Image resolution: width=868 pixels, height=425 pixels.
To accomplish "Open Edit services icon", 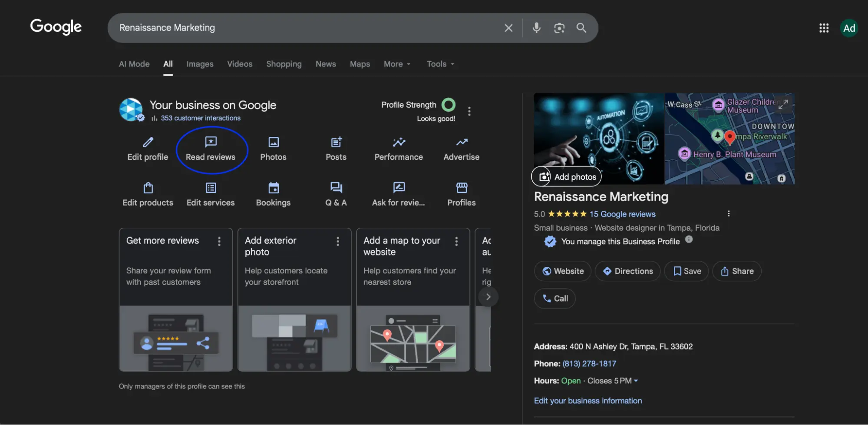I will coord(211,188).
